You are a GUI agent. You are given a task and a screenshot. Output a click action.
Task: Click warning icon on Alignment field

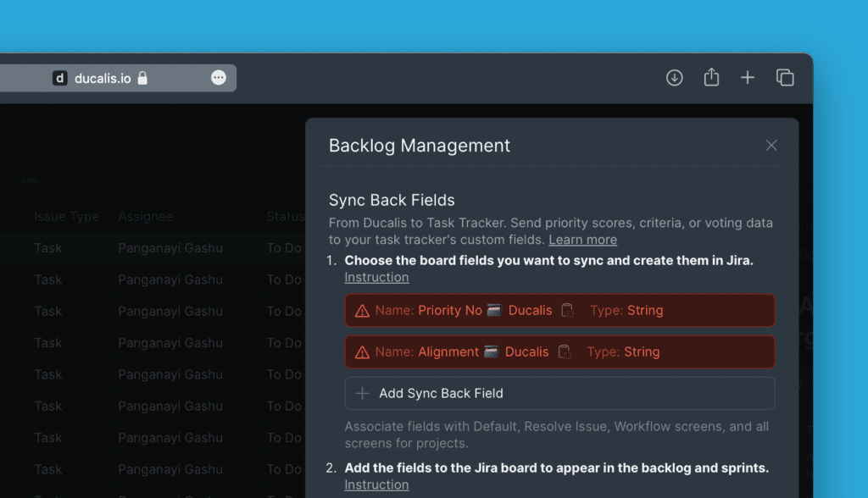362,352
